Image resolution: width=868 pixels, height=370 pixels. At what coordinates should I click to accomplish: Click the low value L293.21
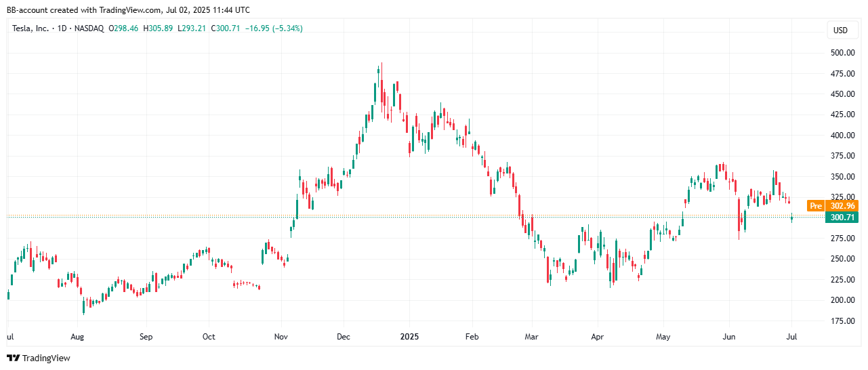[192, 28]
